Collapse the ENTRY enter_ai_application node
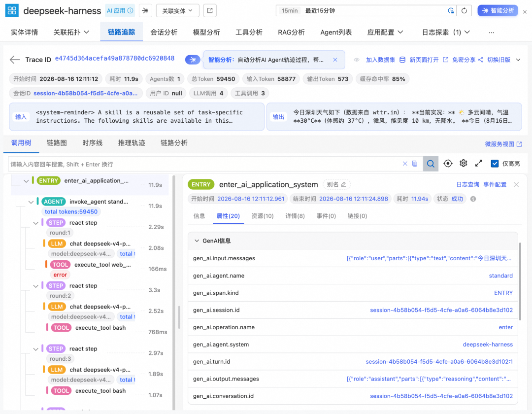 [x=26, y=181]
